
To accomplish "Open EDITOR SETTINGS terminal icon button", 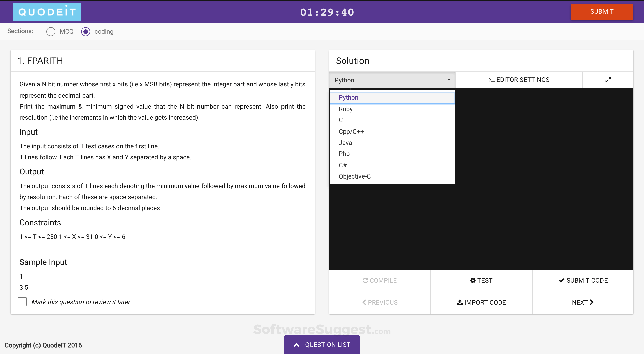I will point(519,80).
